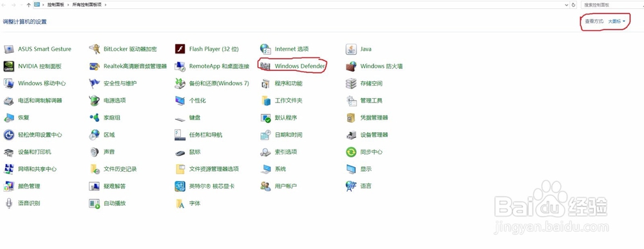Open the 网络和共享中心 icon
This screenshot has width=644, height=249.
[8, 169]
